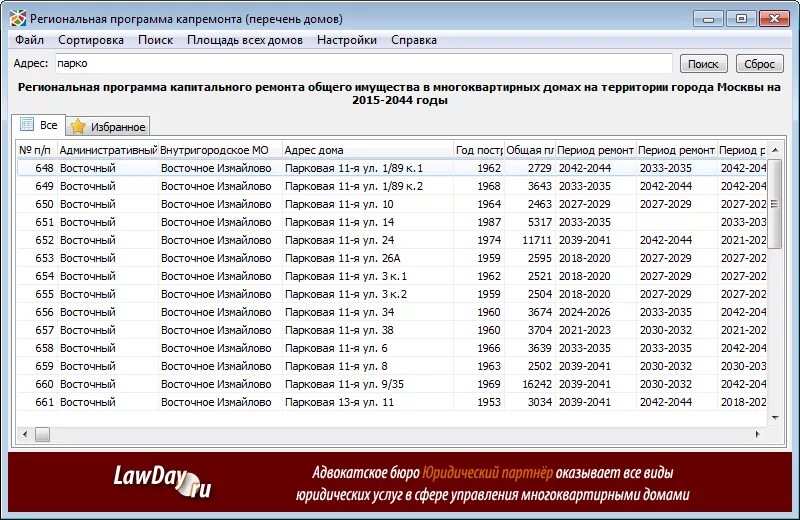Click the vertical scrollbar thumb
Screen dimensions: 800x520
click(774, 204)
